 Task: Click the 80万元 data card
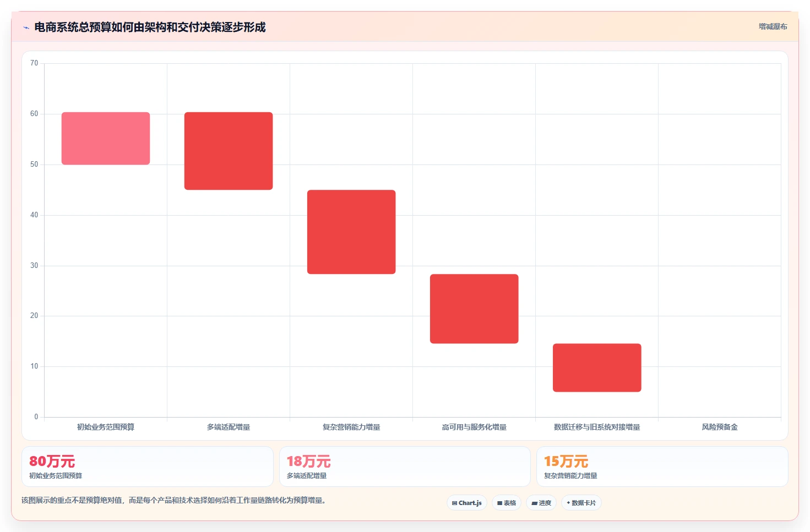click(x=148, y=467)
